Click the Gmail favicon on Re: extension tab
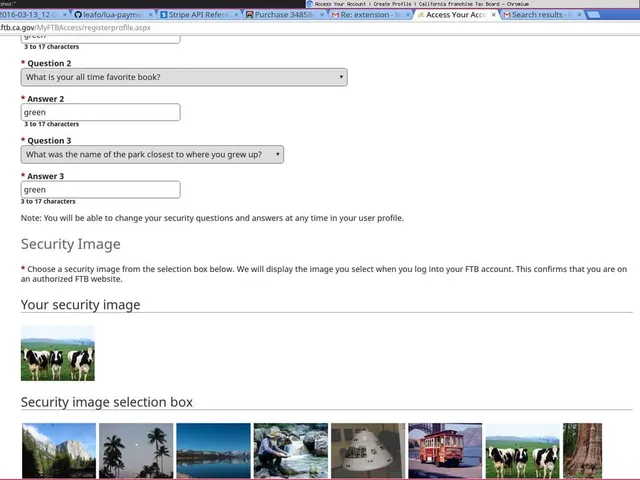 [336, 15]
